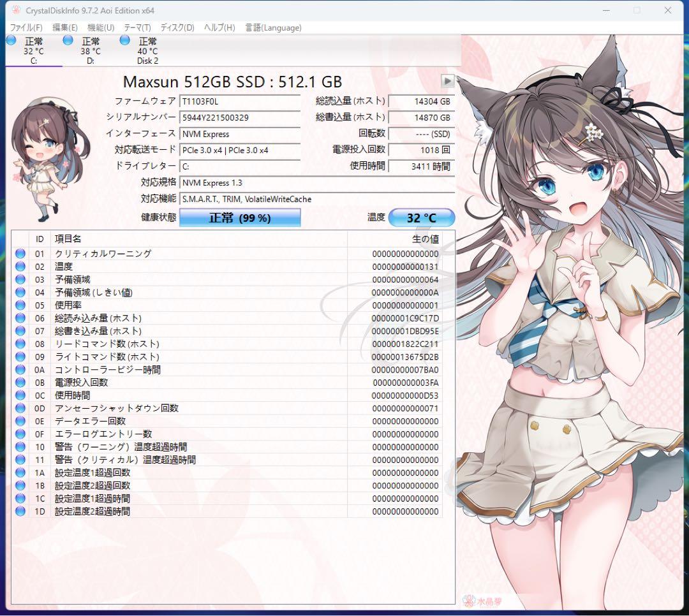Click the CrystalDiskInfo paw icon in titlebar
The image size is (689, 616).
(x=15, y=10)
